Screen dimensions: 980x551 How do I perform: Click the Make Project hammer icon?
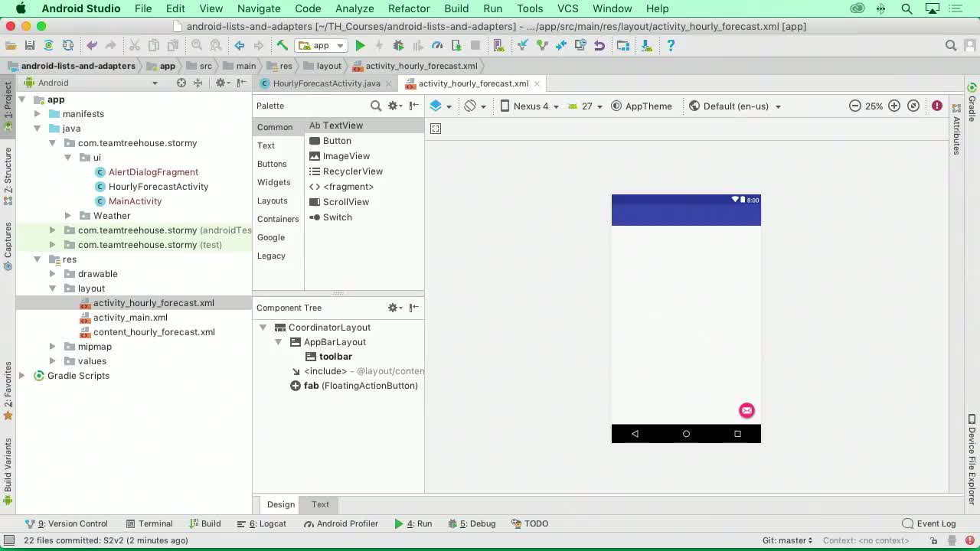(282, 46)
